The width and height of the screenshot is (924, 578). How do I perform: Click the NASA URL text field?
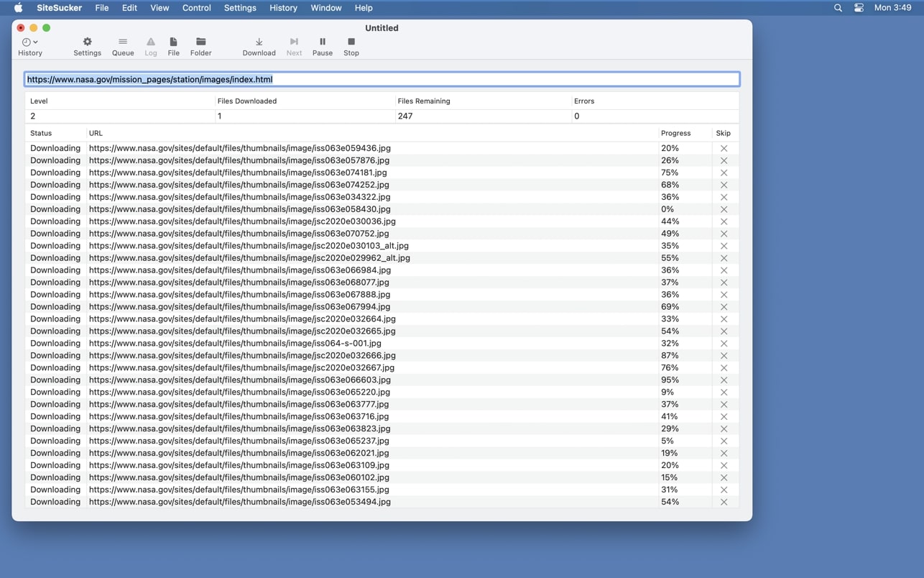tap(382, 79)
